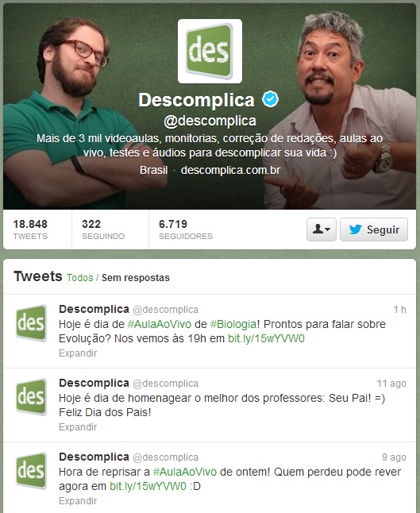Expand the Feliz Dia dos Pais tweet
The image size is (420, 513).
78,427
